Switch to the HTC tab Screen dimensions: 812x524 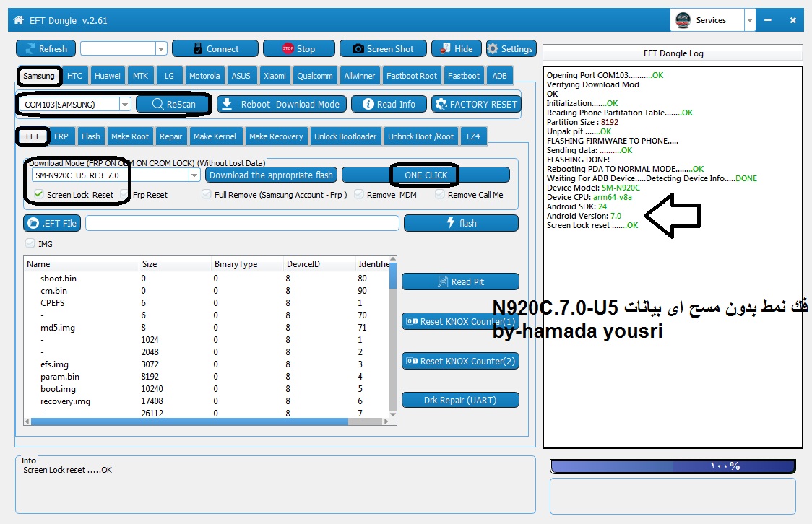tap(74, 76)
